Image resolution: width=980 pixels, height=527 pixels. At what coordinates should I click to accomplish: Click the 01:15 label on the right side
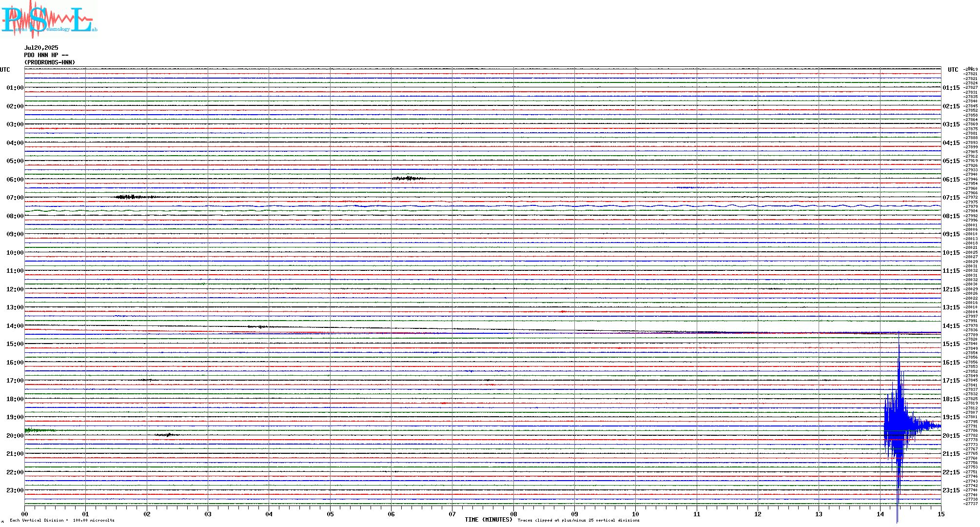(x=951, y=88)
